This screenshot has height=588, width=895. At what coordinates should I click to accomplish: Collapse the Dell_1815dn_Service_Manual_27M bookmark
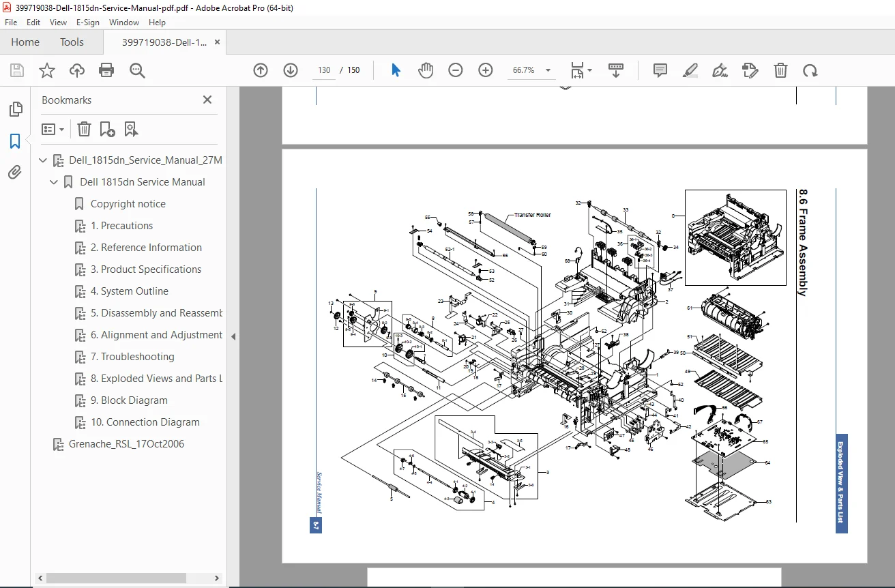pos(44,160)
